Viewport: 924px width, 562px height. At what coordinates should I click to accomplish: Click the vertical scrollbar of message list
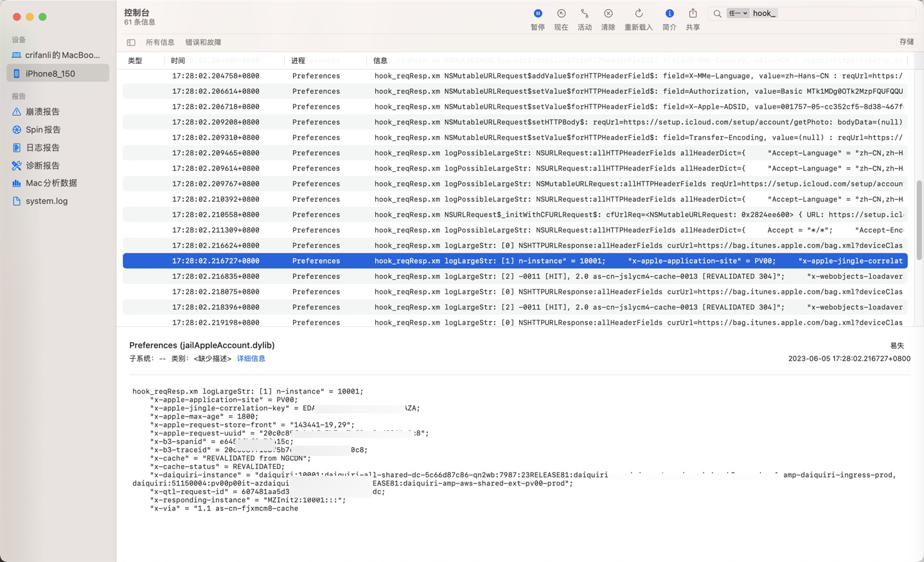pyautogui.click(x=919, y=220)
